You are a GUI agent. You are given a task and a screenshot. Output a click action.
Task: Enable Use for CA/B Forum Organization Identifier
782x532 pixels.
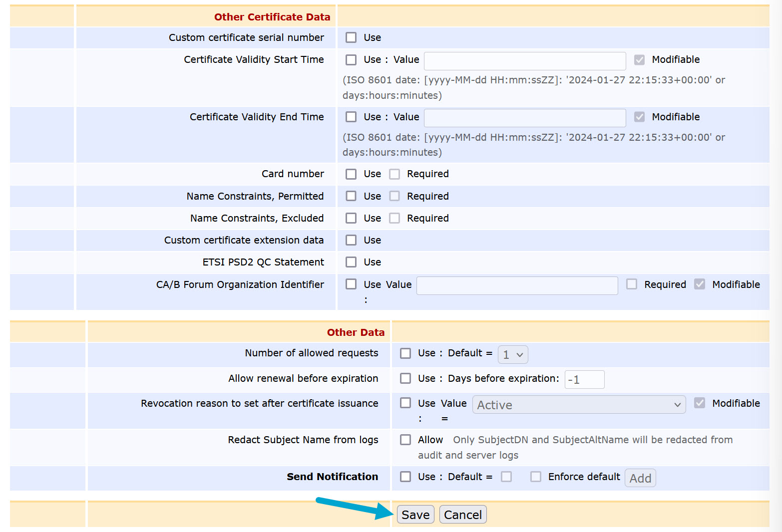351,284
